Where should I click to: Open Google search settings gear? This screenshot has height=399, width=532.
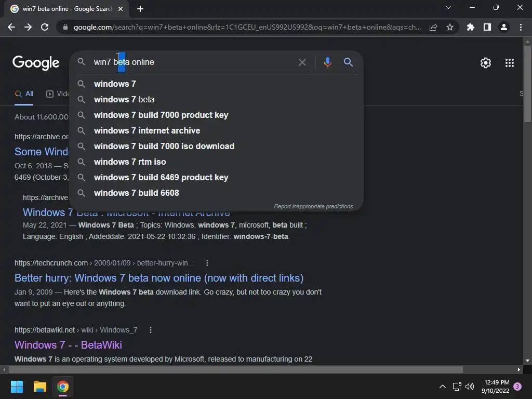coord(486,63)
